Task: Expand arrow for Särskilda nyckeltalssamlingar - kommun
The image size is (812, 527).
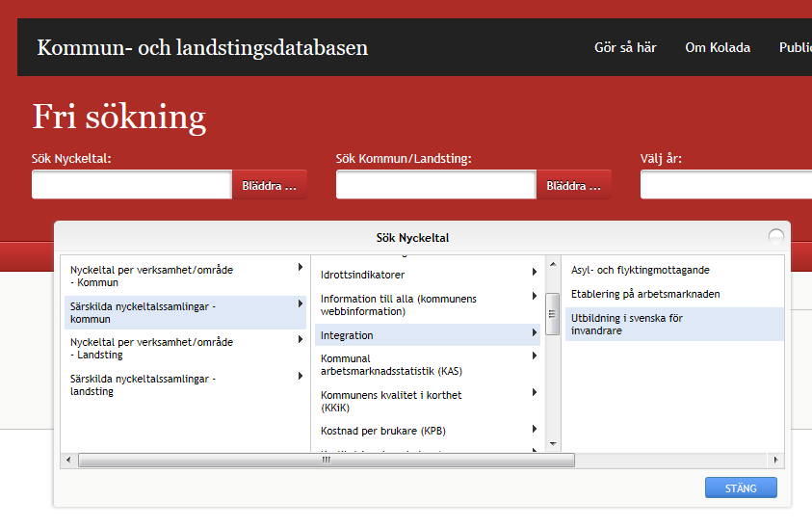Action: (301, 303)
